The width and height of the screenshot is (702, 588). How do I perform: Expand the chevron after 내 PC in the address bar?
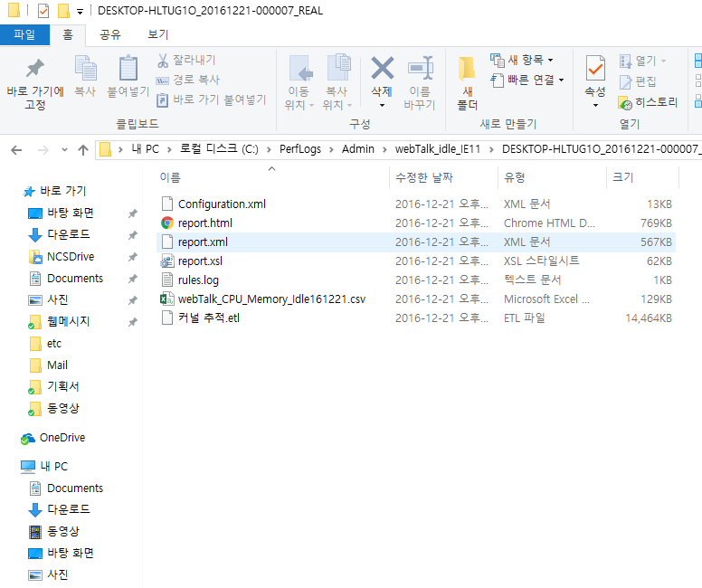click(x=169, y=149)
